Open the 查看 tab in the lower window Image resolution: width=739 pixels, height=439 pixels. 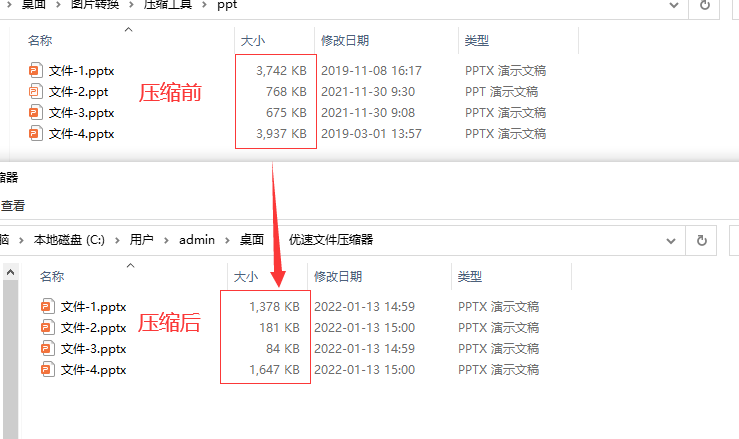click(13, 206)
